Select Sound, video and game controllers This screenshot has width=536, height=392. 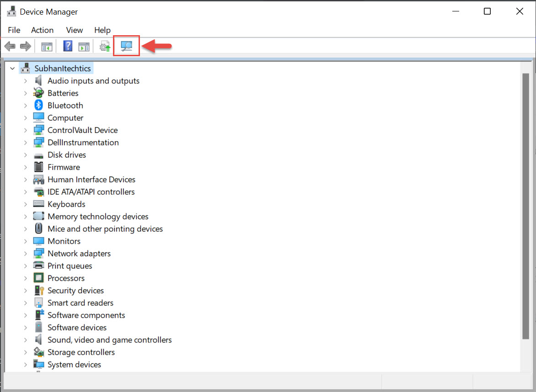pyautogui.click(x=110, y=339)
